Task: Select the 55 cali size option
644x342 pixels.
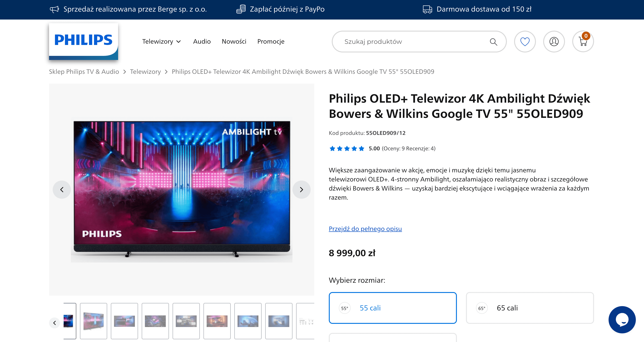Action: [393, 308]
